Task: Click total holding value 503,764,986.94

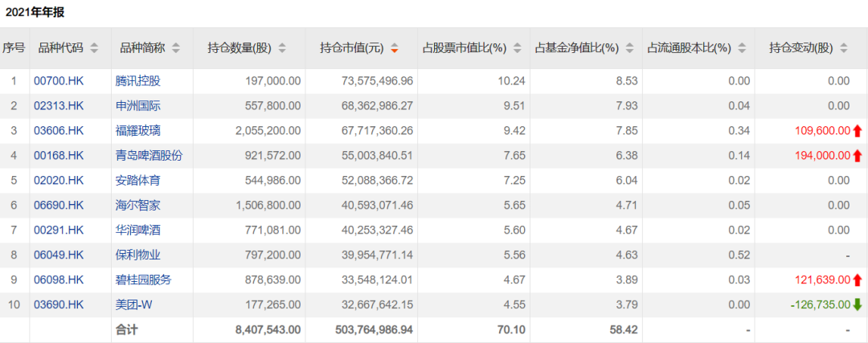Action: pyautogui.click(x=375, y=329)
